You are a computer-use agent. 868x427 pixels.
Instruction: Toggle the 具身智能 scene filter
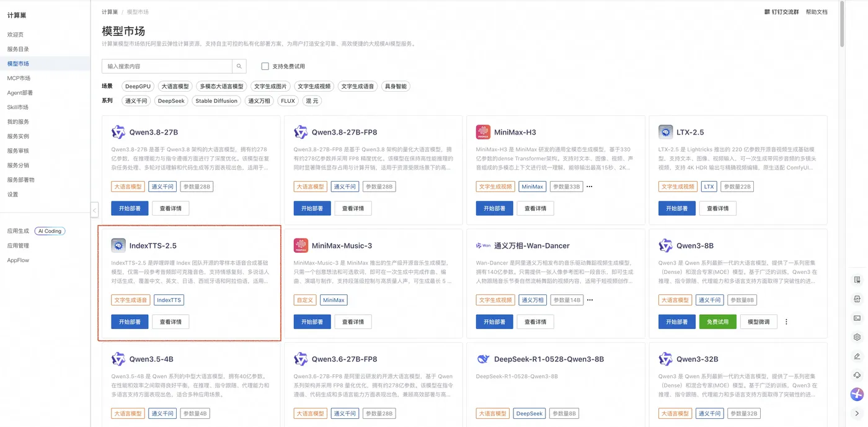pos(396,86)
